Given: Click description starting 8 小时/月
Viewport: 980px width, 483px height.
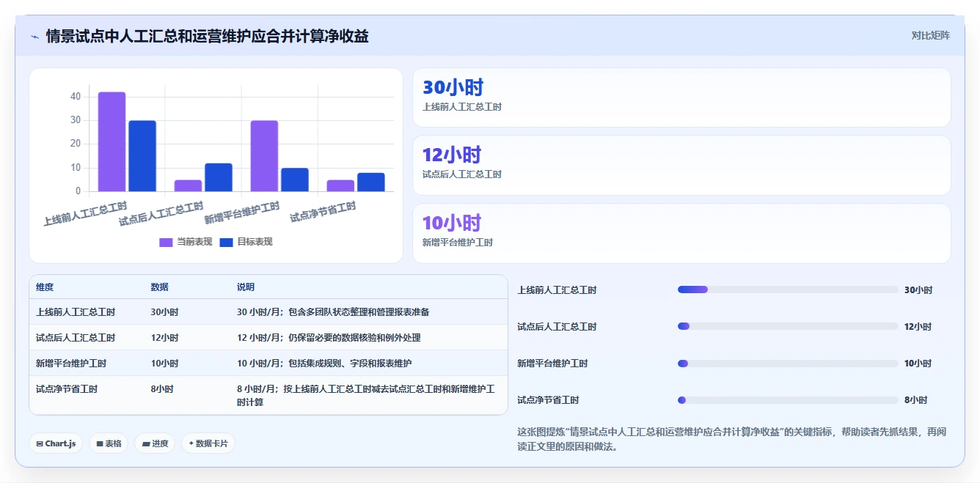Looking at the screenshot, I should pos(366,395).
